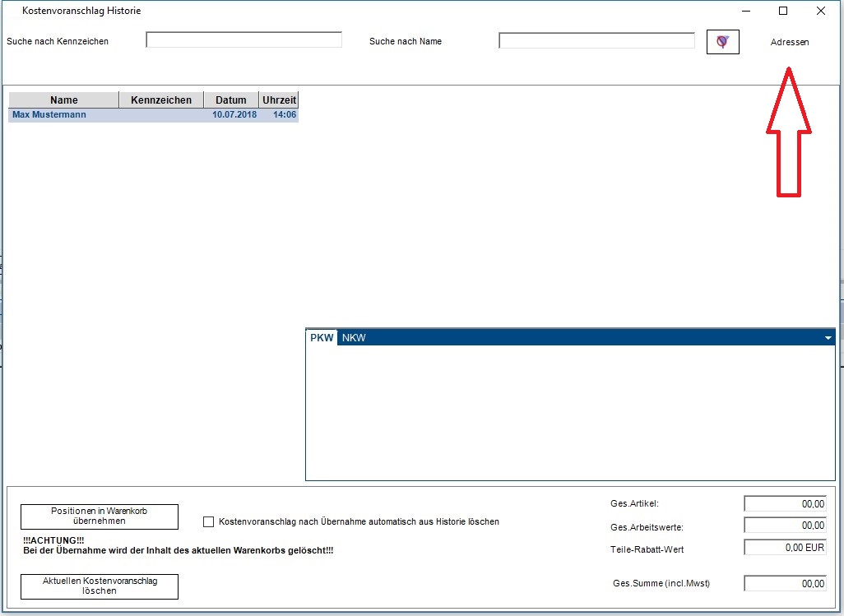Screen dimensions: 844x616
Task: Click Aktuellen Kostenvoranschlag löschen button
Action: (99, 586)
